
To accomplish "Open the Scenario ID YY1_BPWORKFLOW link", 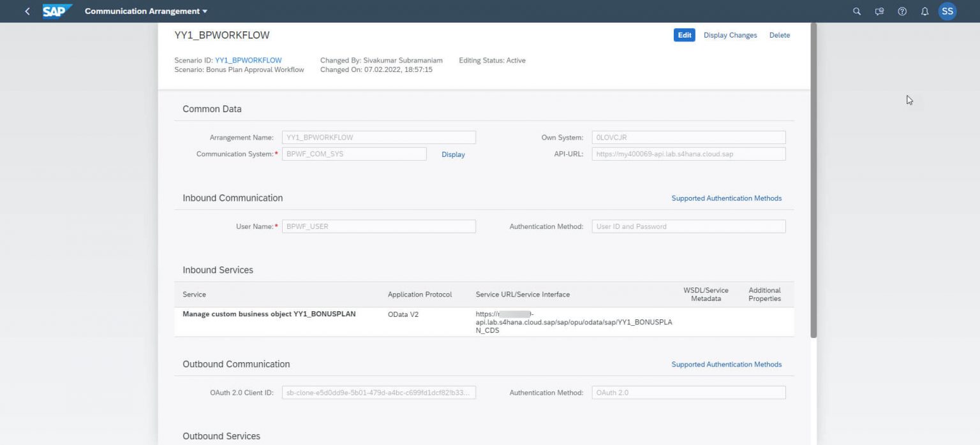I will click(x=248, y=60).
